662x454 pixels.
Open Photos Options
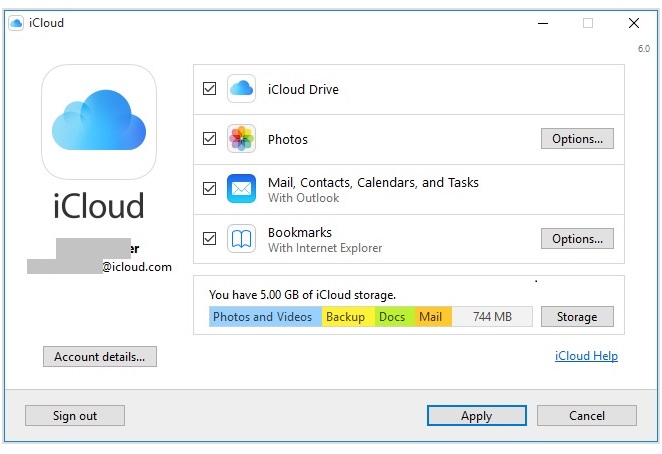pyautogui.click(x=577, y=139)
